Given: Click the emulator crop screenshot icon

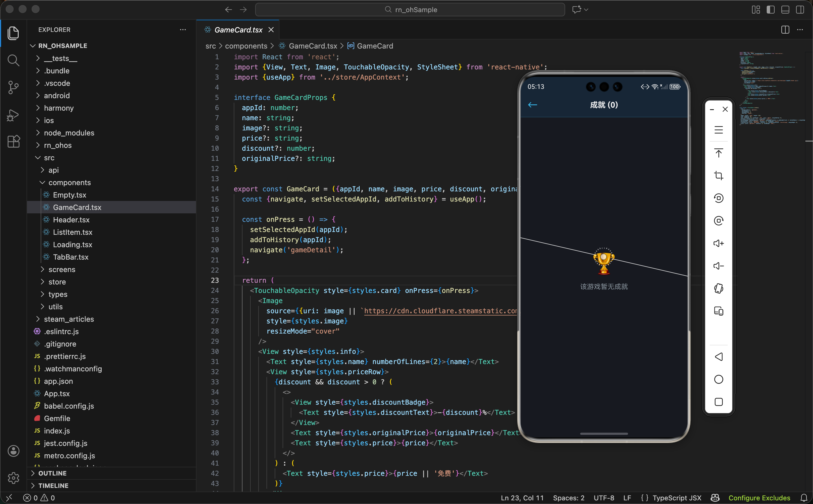Looking at the screenshot, I should [718, 175].
